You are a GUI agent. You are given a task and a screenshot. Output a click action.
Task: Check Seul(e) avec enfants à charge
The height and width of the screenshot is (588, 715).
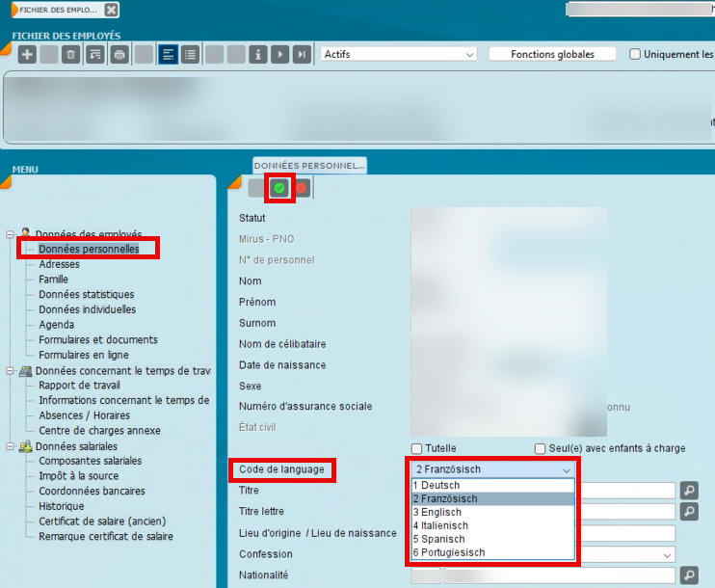tap(541, 448)
